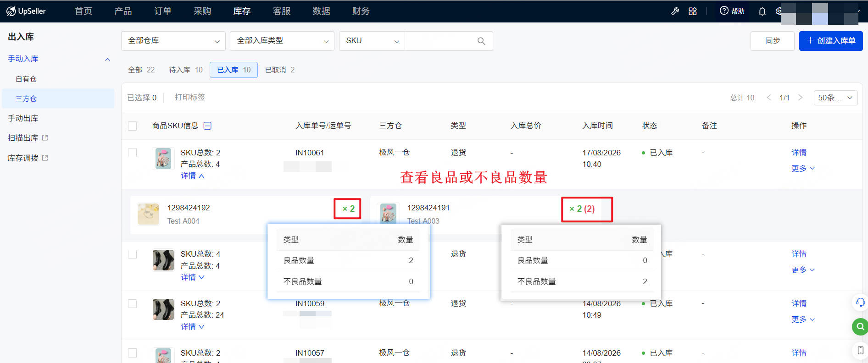
Task: Check the IN10061 row checkbox
Action: 133,153
